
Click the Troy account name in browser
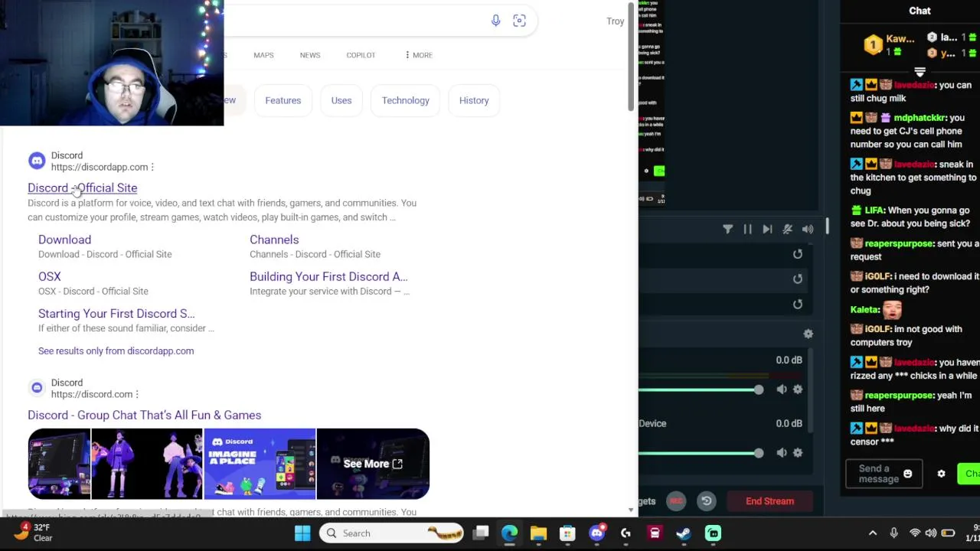tap(616, 21)
